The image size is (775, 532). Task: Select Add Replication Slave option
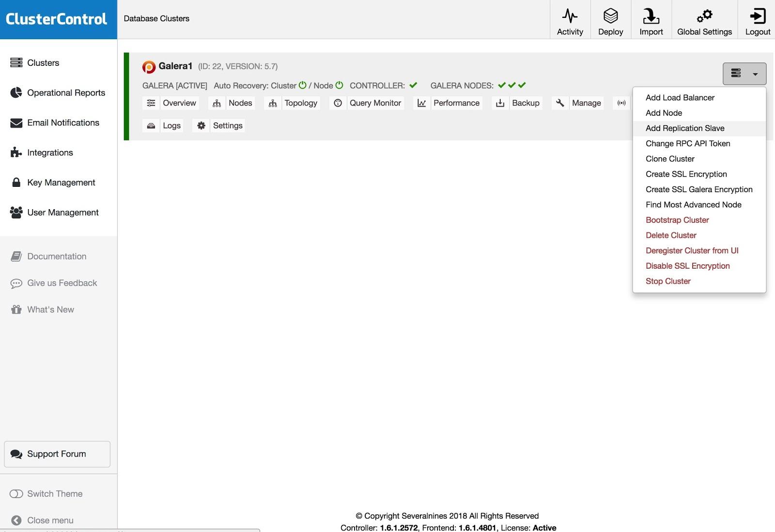tap(685, 128)
